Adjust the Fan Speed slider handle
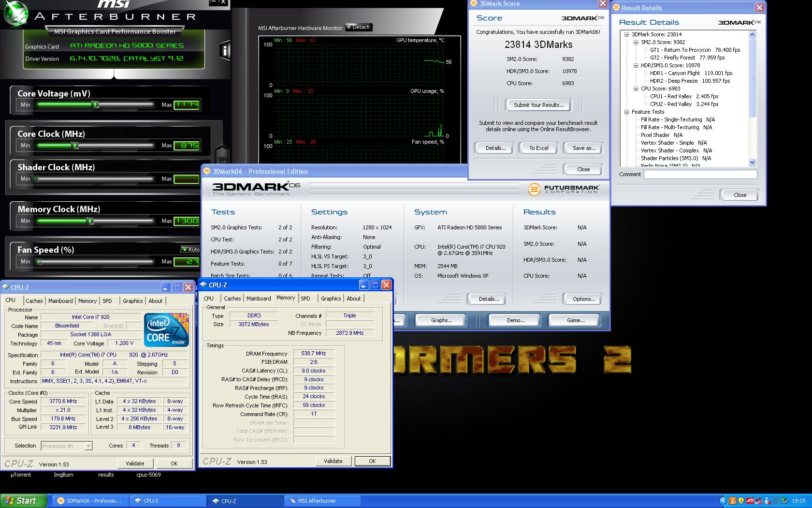 [x=39, y=261]
